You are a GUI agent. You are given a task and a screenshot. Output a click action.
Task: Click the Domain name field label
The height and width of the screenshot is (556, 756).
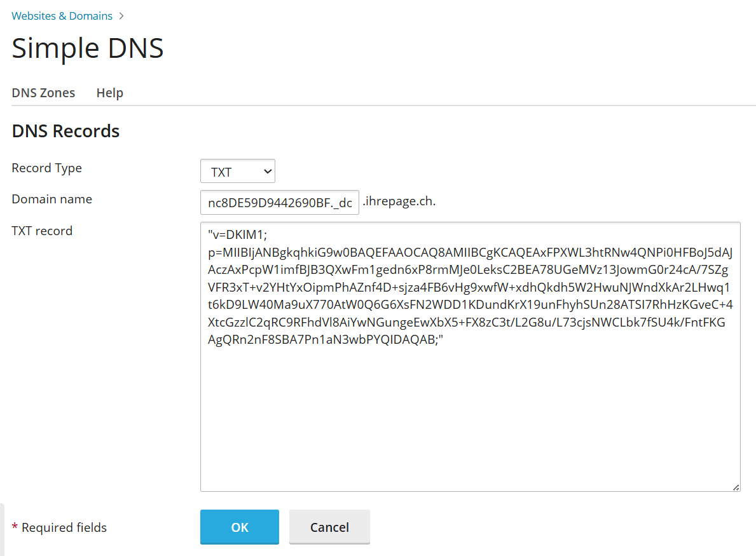pyautogui.click(x=52, y=199)
